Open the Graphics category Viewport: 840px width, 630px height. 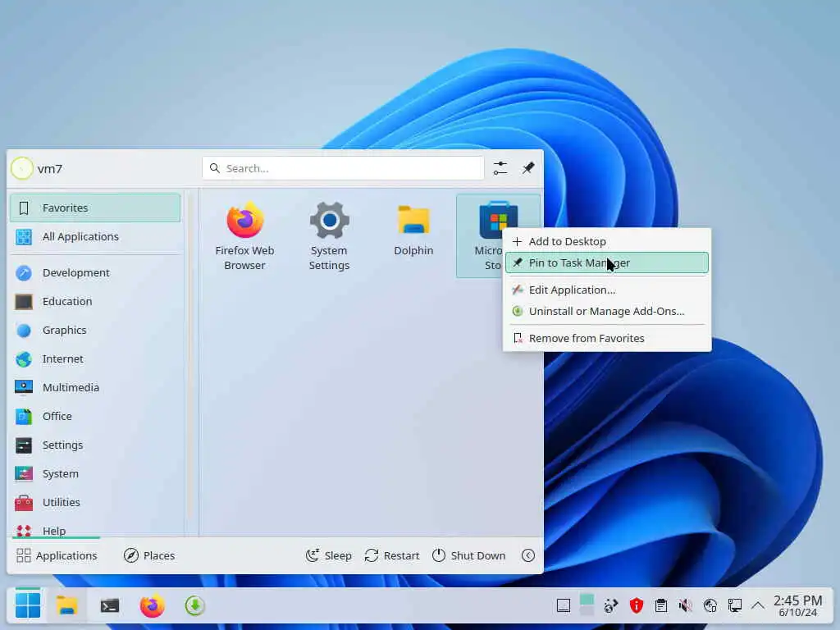click(95, 330)
